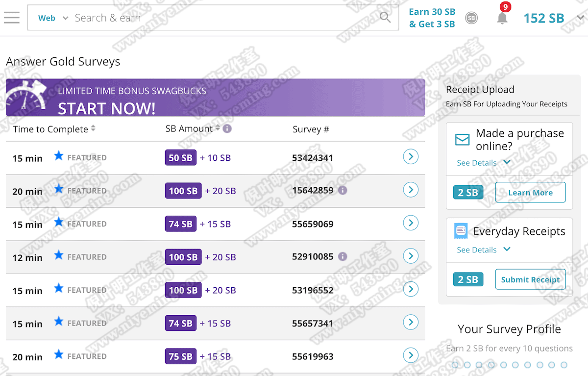588x376 pixels.
Task: Click the featured star for survey 55657341
Action: (59, 322)
